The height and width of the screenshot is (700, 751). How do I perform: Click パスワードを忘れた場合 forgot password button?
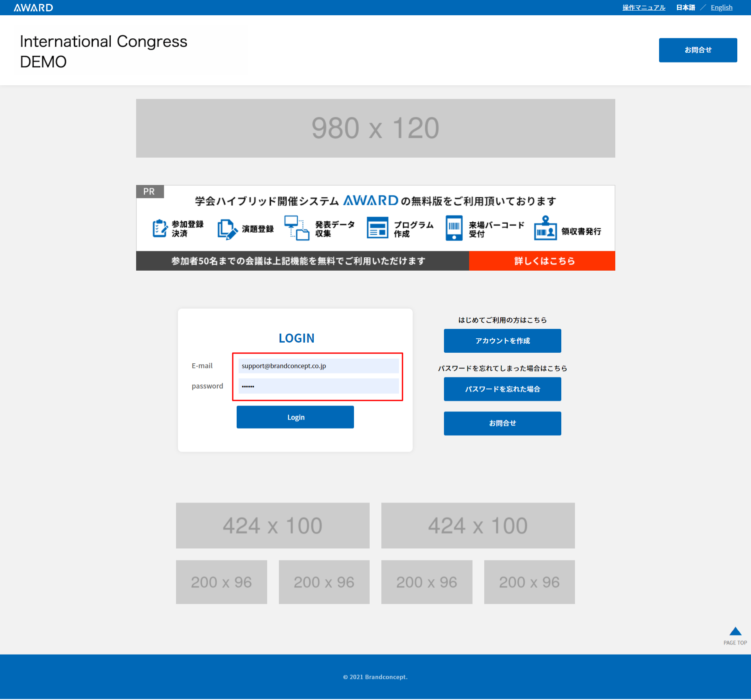[502, 389]
